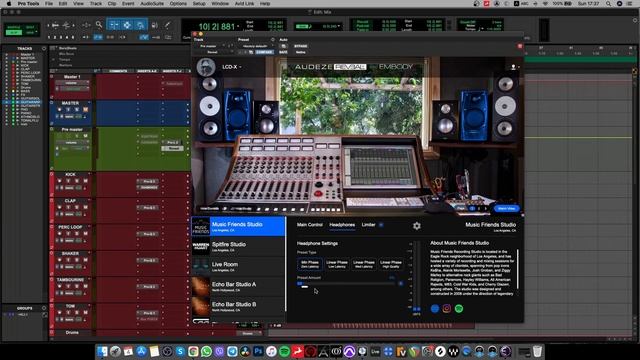
Task: Open the plugin settings gear icon
Action: (x=417, y=225)
